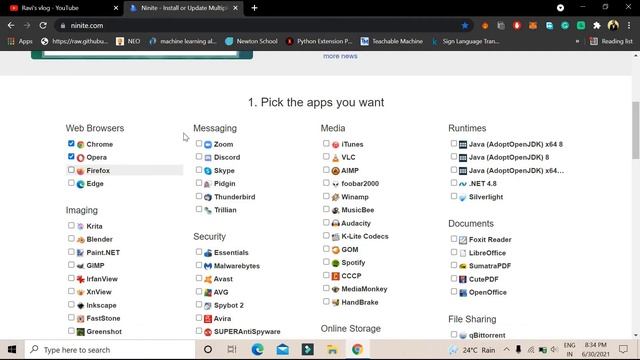The width and height of the screenshot is (640, 360).
Task: Check the Krita checkbox
Action: click(71, 225)
